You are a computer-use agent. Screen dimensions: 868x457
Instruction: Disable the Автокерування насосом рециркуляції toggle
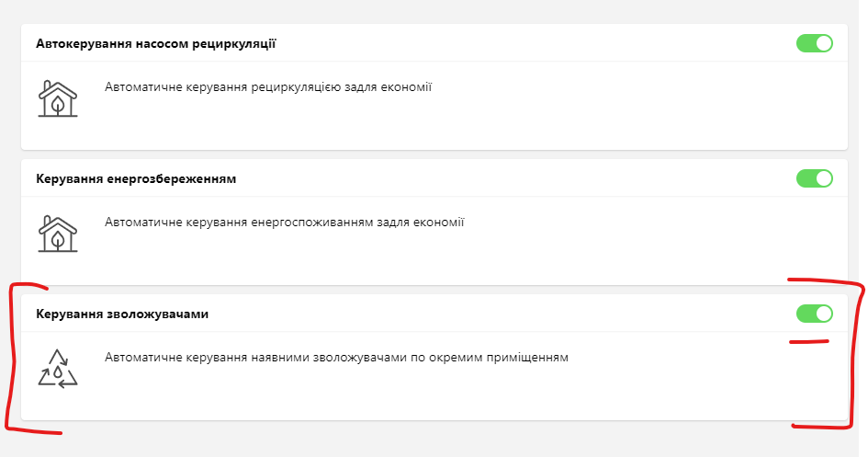(814, 43)
